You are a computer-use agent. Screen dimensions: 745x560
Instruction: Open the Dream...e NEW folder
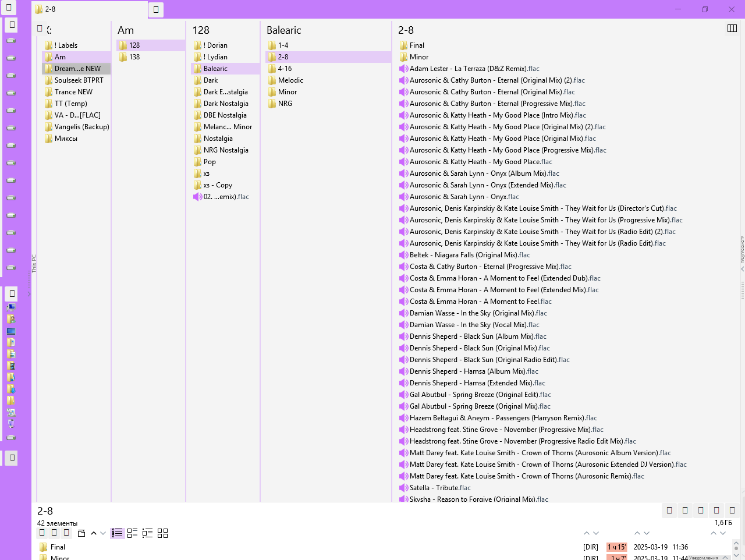[76, 69]
